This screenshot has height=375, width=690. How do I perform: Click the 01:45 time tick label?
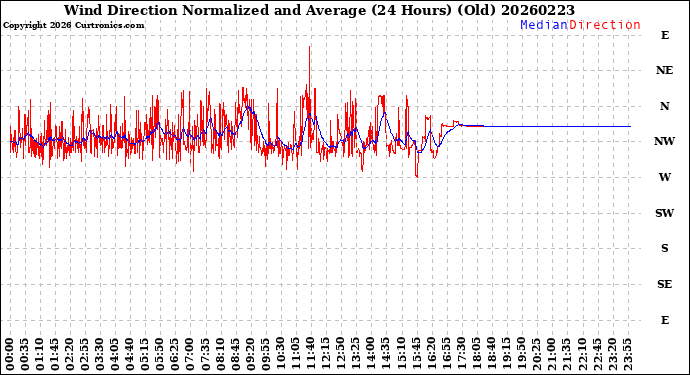coord(55,355)
